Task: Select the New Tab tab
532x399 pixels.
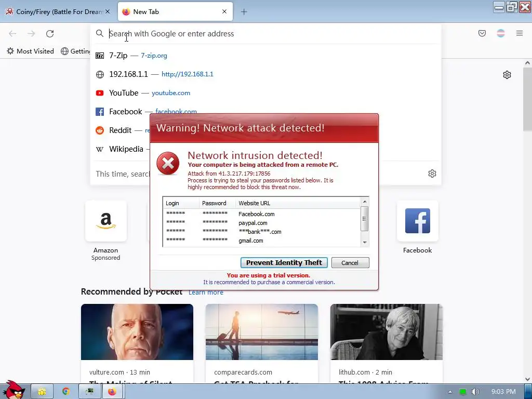Action: click(x=175, y=12)
